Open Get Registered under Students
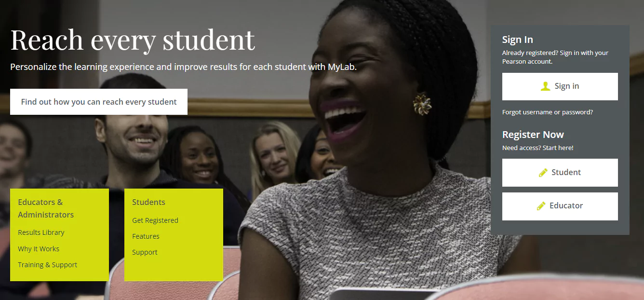644x300 pixels. pyautogui.click(x=155, y=220)
